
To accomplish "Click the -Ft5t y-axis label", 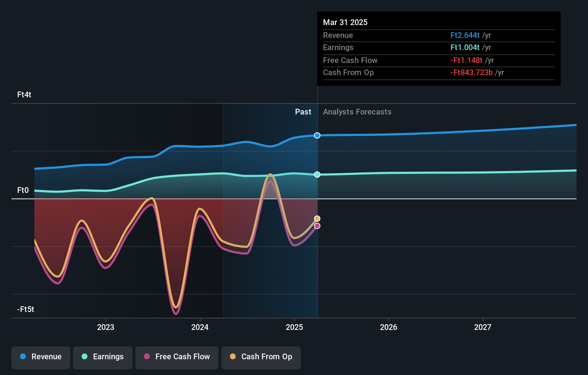I will 26,309.
